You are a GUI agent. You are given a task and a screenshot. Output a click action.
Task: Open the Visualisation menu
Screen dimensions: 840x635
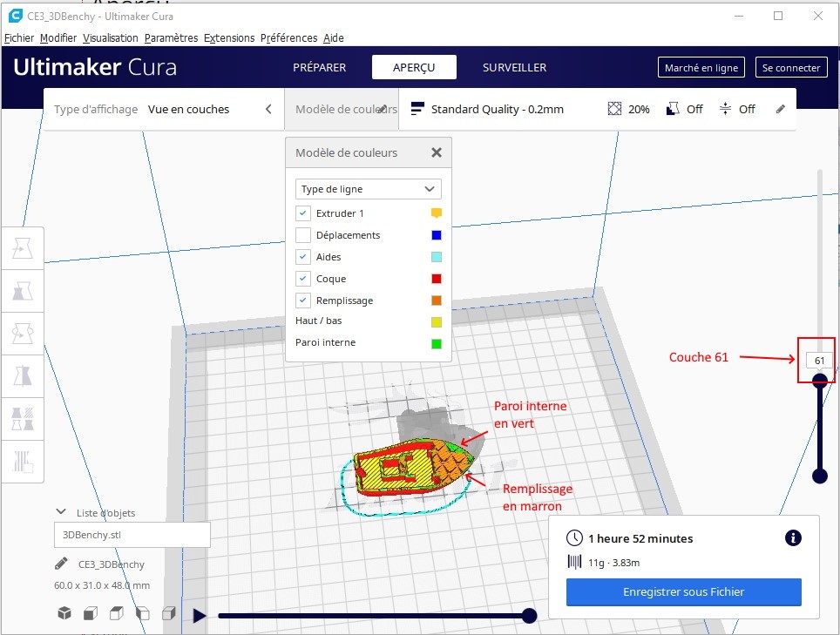pos(111,38)
